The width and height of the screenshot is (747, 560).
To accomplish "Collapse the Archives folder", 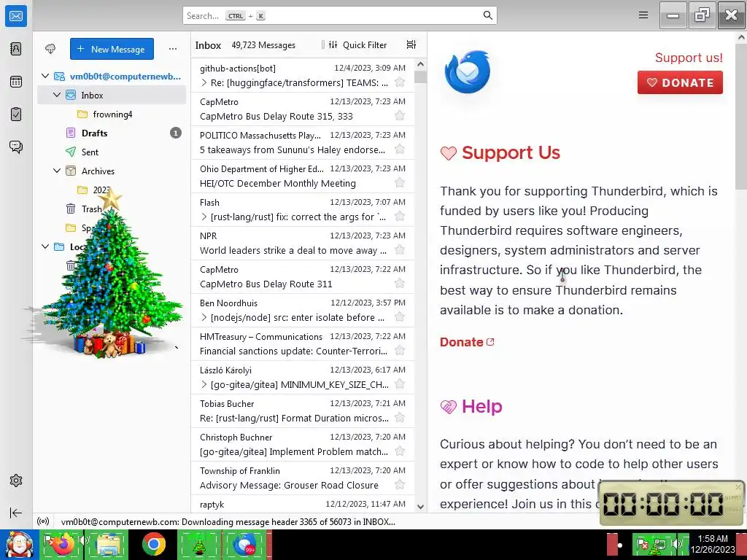I will 57,171.
